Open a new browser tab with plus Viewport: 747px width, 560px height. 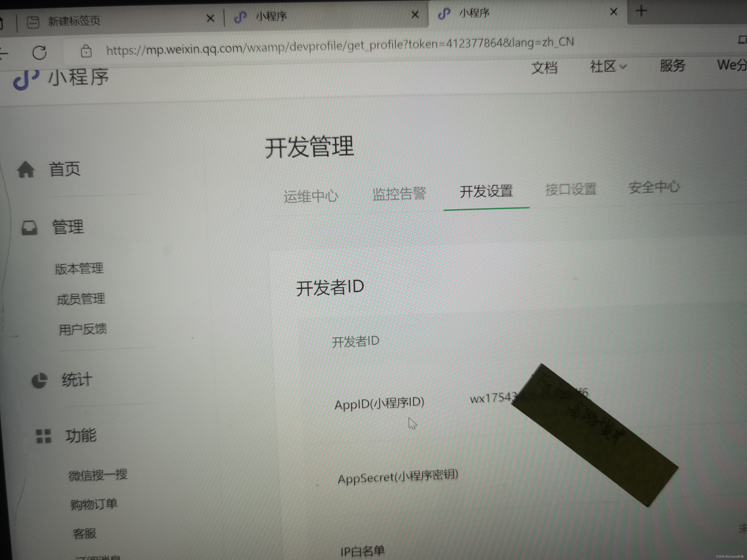click(x=641, y=11)
